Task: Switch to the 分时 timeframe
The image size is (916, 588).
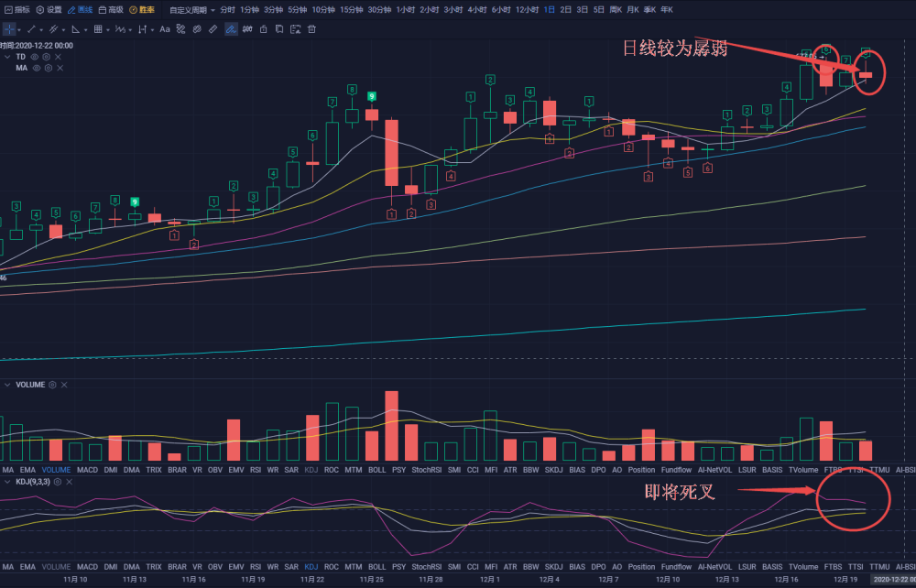Action: 227,10
